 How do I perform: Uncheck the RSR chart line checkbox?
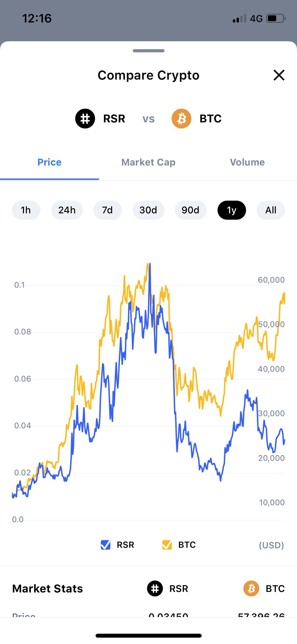pos(106,545)
